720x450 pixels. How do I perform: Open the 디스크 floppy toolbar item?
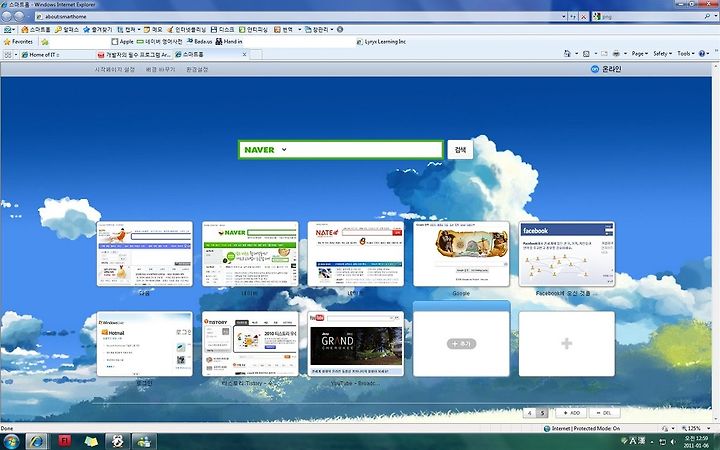point(223,29)
